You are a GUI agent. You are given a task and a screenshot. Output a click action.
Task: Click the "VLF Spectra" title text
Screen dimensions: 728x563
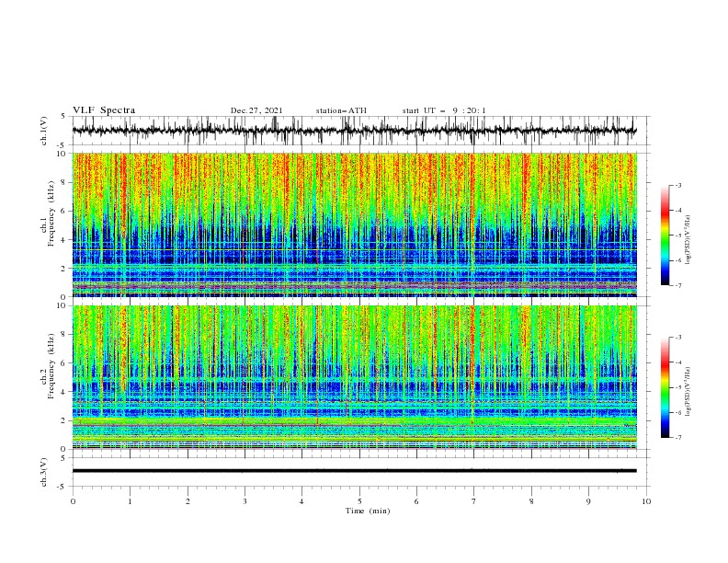pyautogui.click(x=104, y=110)
